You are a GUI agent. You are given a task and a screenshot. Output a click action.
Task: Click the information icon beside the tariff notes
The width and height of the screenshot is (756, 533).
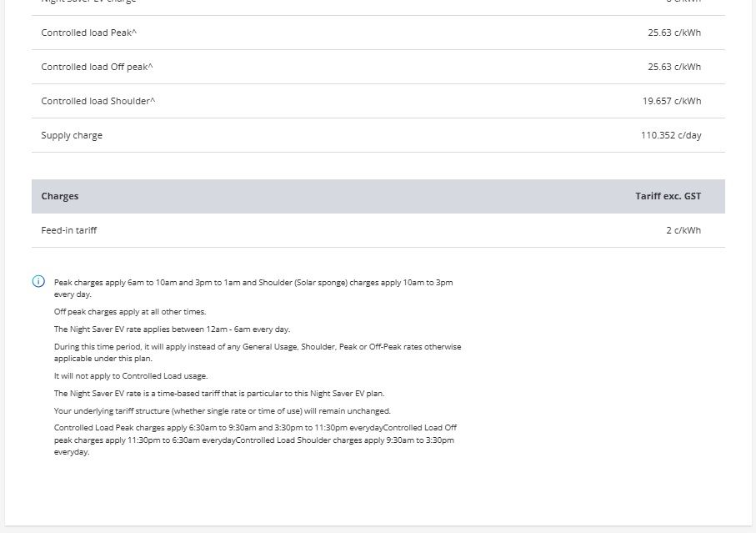(x=38, y=282)
